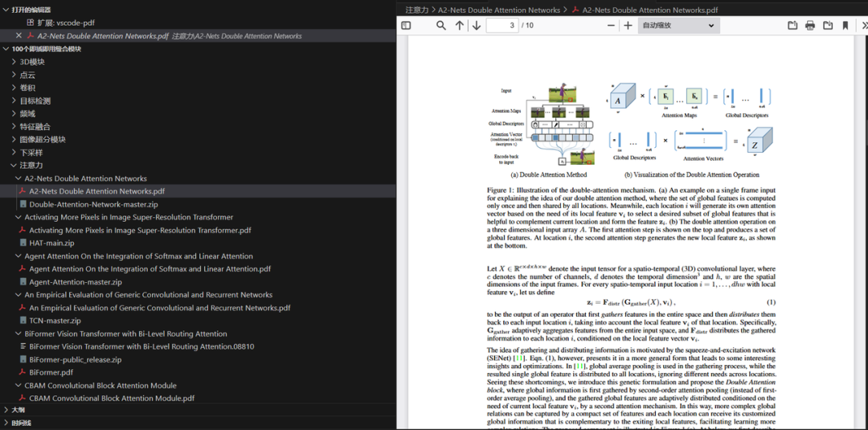The width and height of the screenshot is (868, 430).
Task: Expand the 3D模块 folder
Action: 32,62
